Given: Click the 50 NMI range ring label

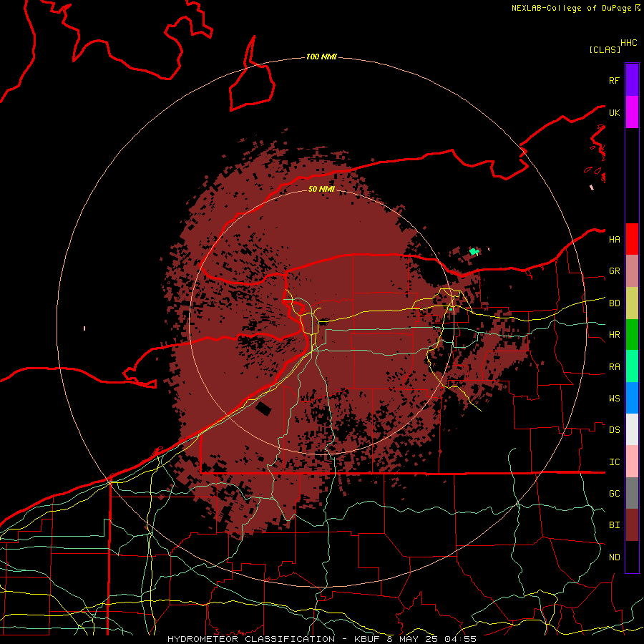Looking at the screenshot, I should coord(321,189).
